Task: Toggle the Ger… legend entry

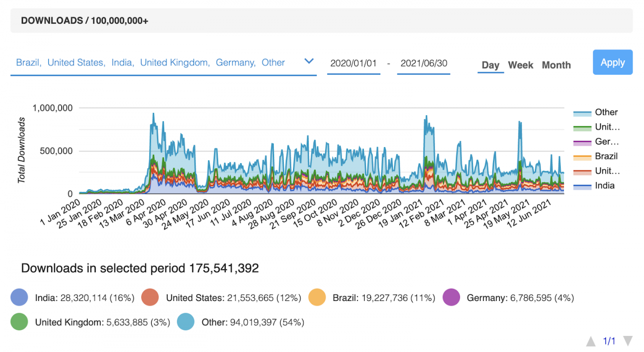Action: 596,142
